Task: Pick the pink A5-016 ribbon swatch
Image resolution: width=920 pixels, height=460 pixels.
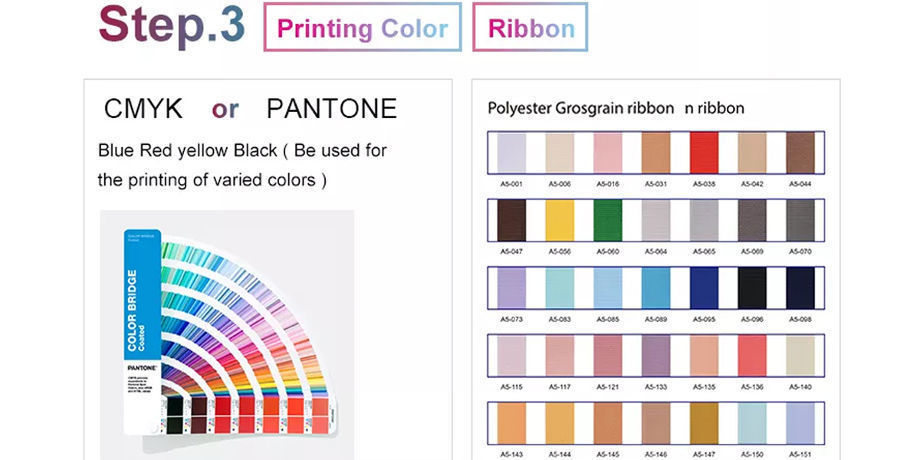Action: tap(608, 153)
